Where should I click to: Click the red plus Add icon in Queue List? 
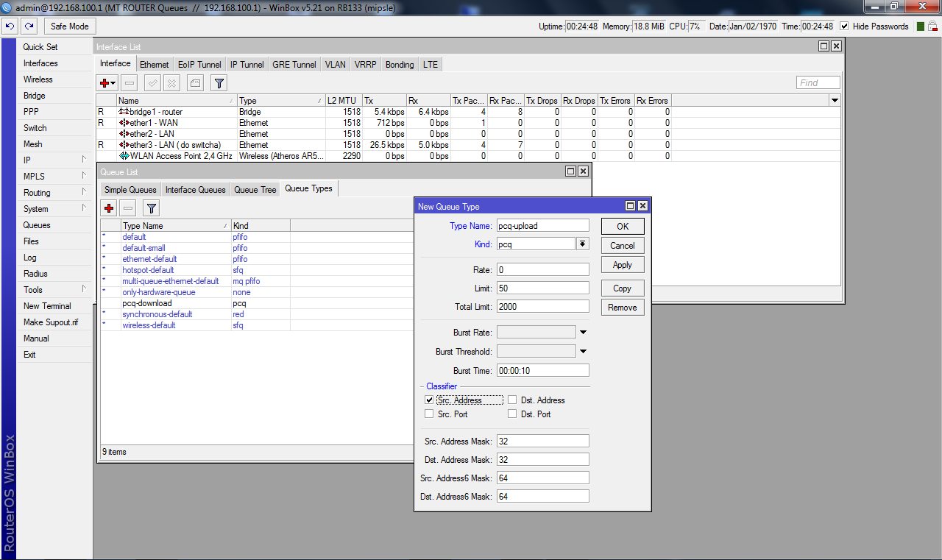110,208
